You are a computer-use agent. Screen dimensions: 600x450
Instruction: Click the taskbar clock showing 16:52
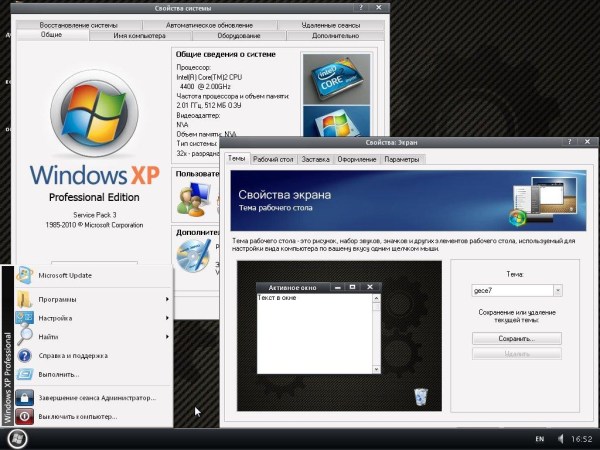(578, 439)
